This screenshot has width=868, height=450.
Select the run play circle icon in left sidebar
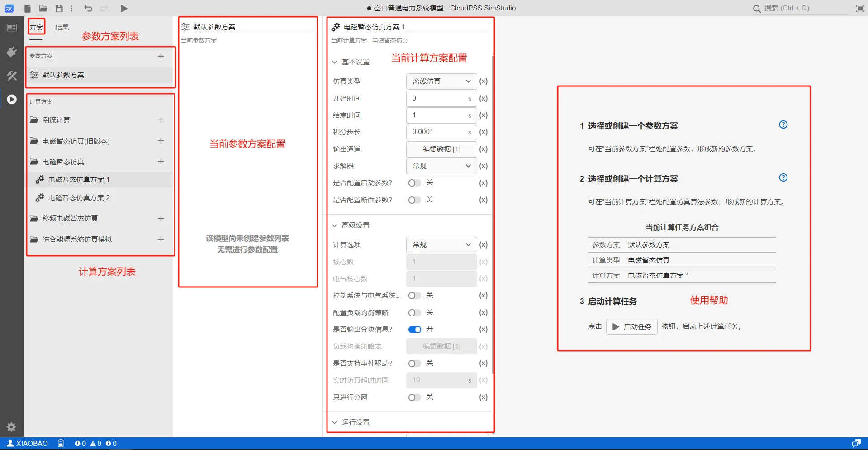(x=12, y=99)
